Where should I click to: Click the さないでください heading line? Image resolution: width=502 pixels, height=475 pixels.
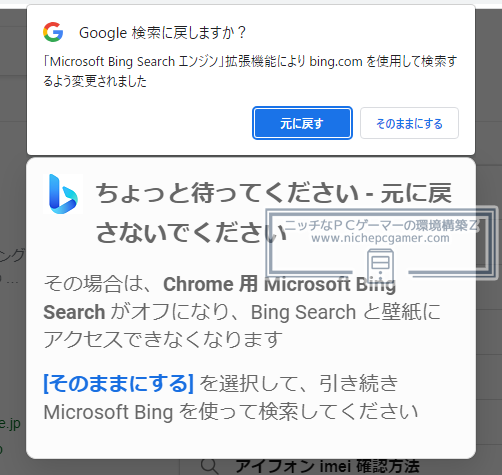[x=192, y=232]
